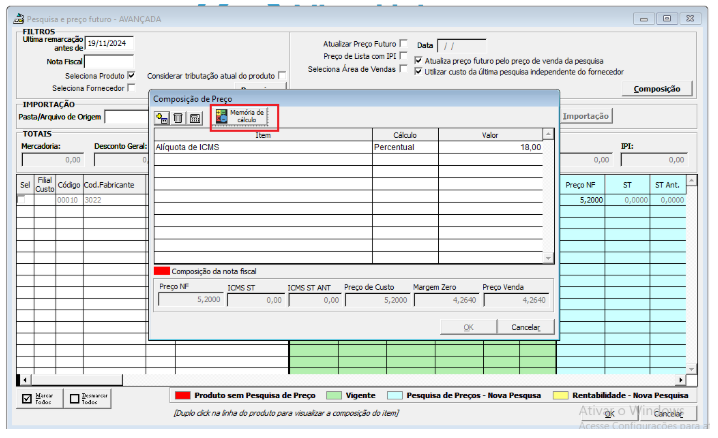Click the ST Ant. column header
Viewport: 718px width, 438px height.
tap(667, 184)
